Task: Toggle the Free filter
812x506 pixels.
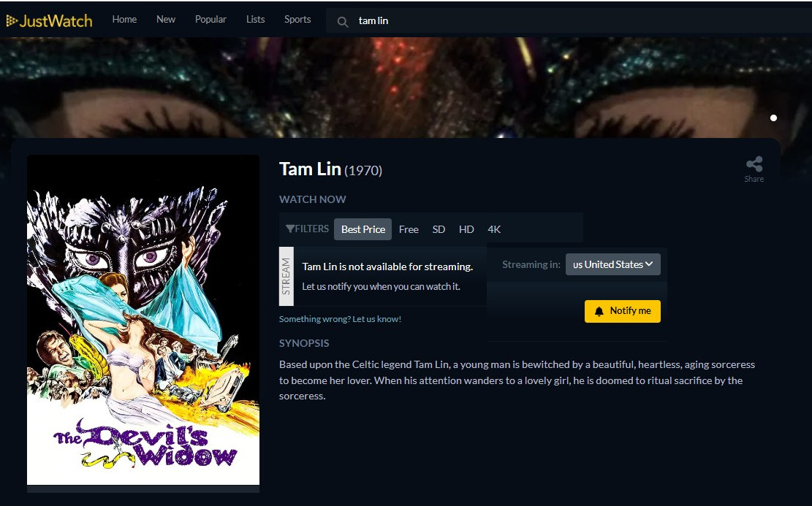Action: [409, 229]
